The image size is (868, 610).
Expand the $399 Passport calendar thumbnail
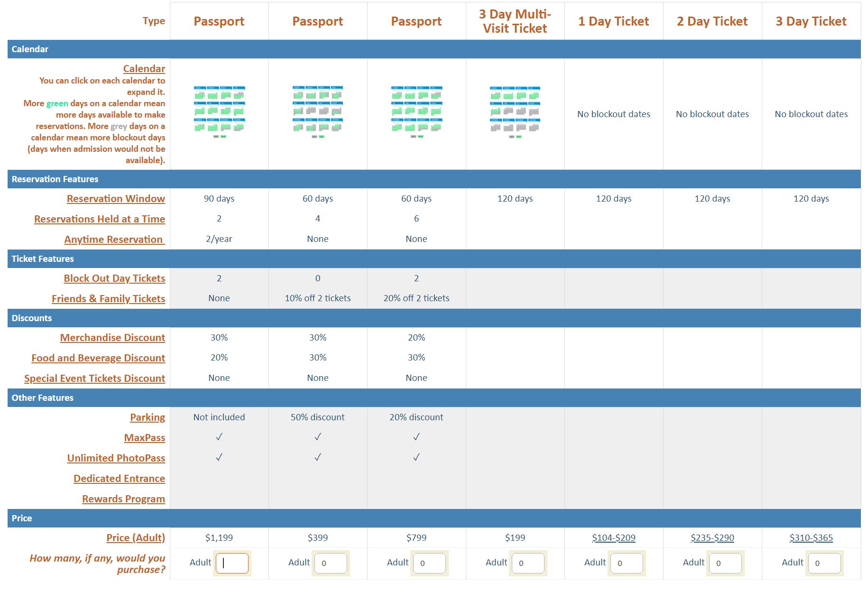point(318,112)
